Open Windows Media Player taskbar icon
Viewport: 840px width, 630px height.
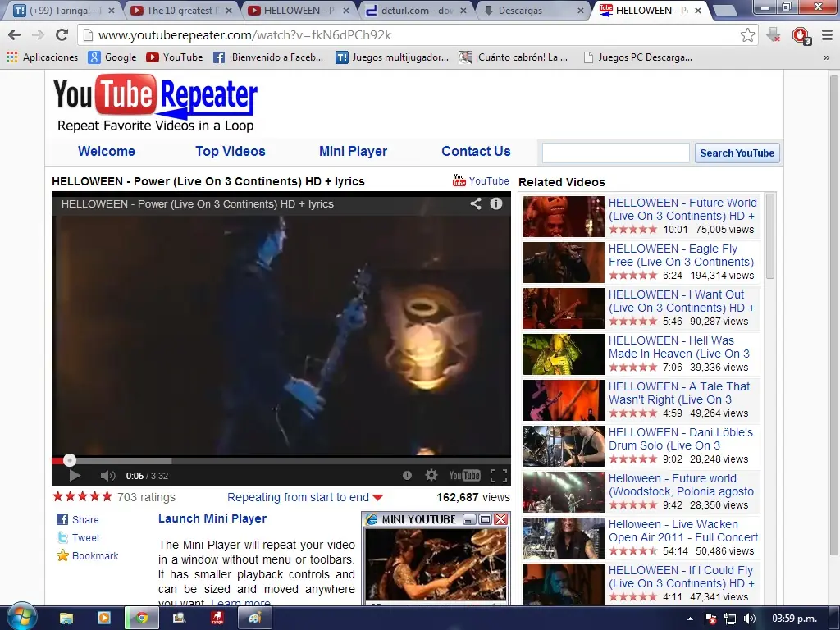click(x=103, y=619)
